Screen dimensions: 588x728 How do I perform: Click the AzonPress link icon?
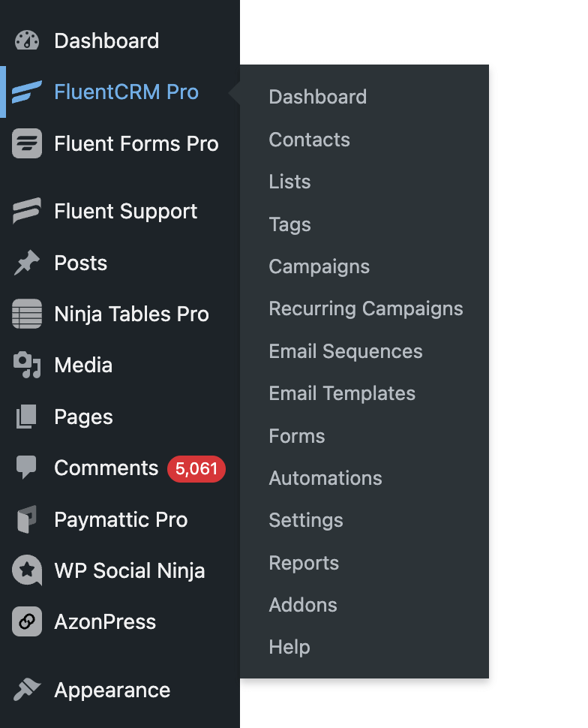tap(26, 621)
